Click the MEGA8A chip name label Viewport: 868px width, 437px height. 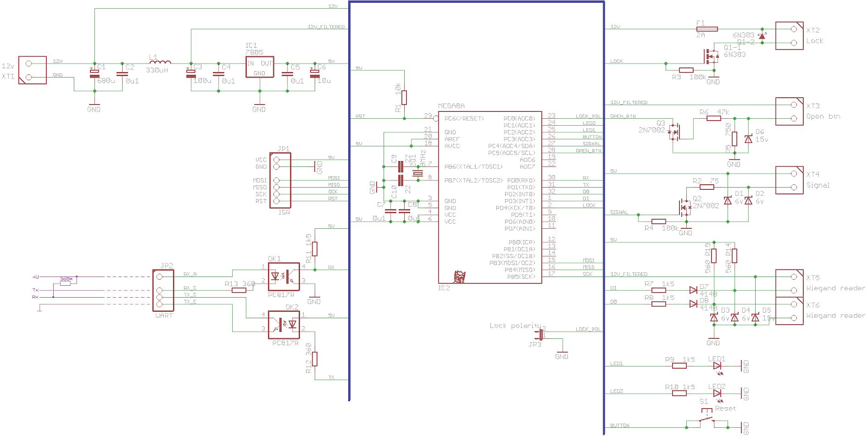point(451,106)
